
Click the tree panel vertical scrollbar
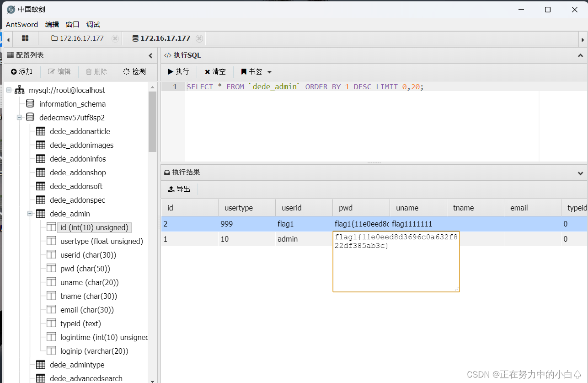point(153,121)
